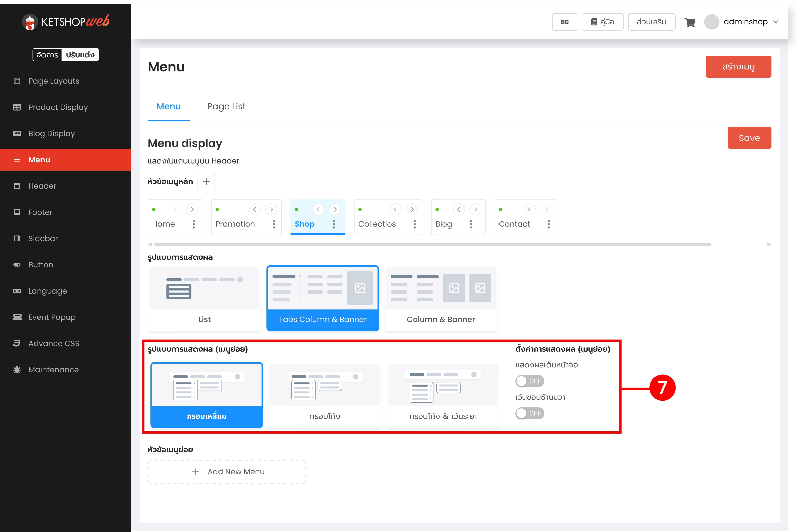
Task: Click the สร้างเมนู button
Action: tap(738, 67)
